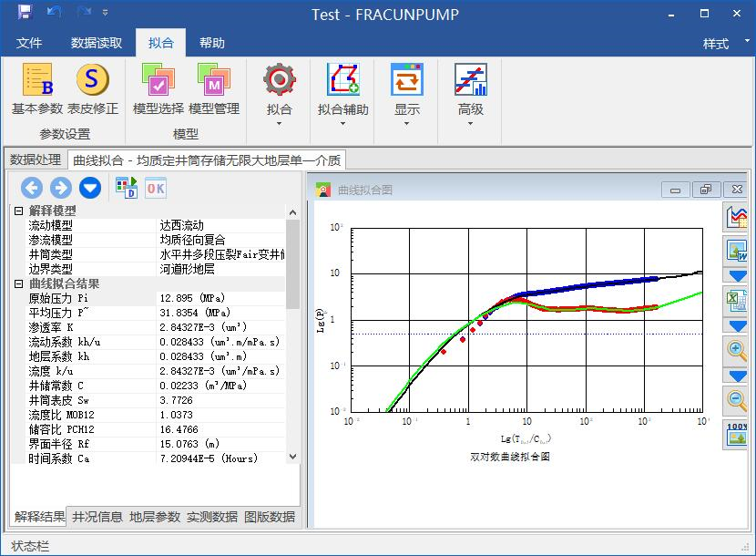Viewport: 756px width, 556px height.
Task: Click the 时间系数 Ca row label
Action: [x=59, y=458]
